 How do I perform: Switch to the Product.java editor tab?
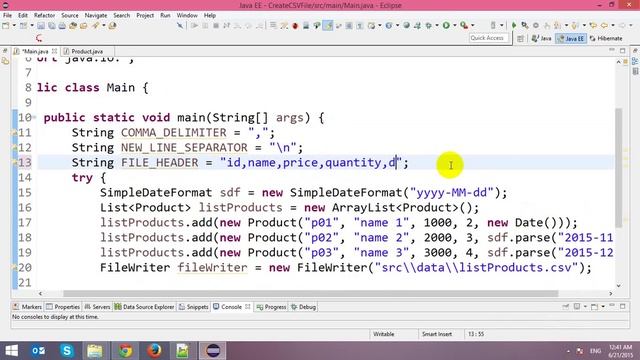[x=87, y=51]
